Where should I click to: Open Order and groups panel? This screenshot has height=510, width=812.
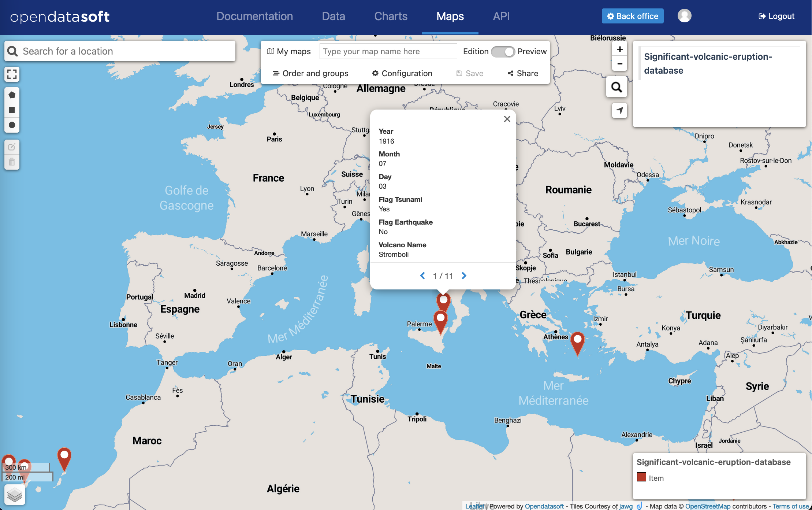[310, 73]
